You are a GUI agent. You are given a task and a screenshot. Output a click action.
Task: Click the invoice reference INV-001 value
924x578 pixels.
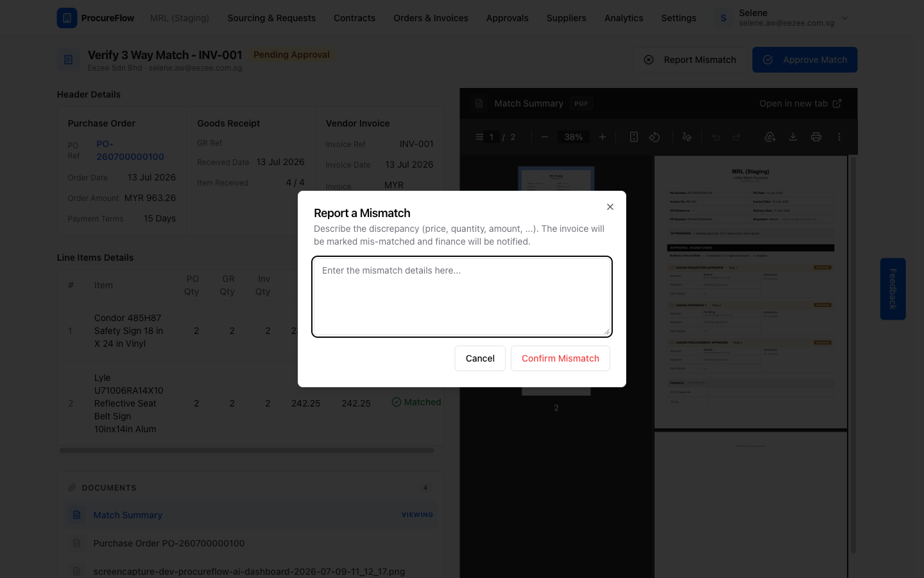pos(416,144)
